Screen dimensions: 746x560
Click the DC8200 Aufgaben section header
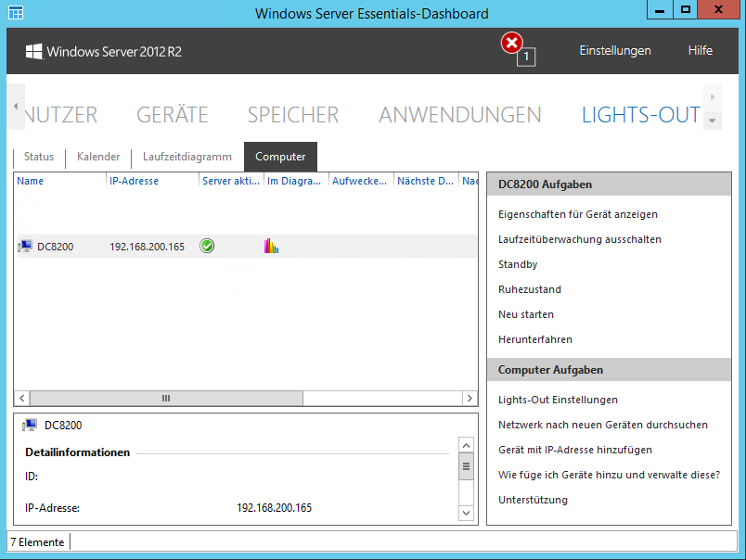(x=609, y=185)
